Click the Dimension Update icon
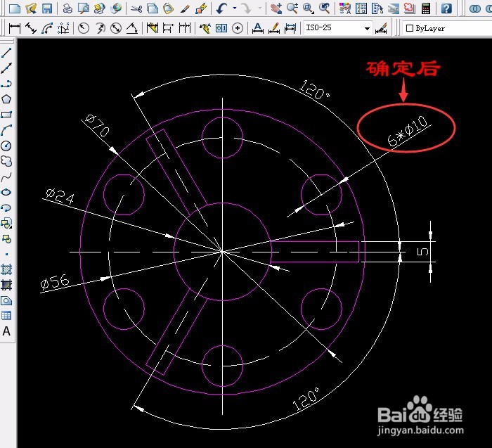 (290, 28)
